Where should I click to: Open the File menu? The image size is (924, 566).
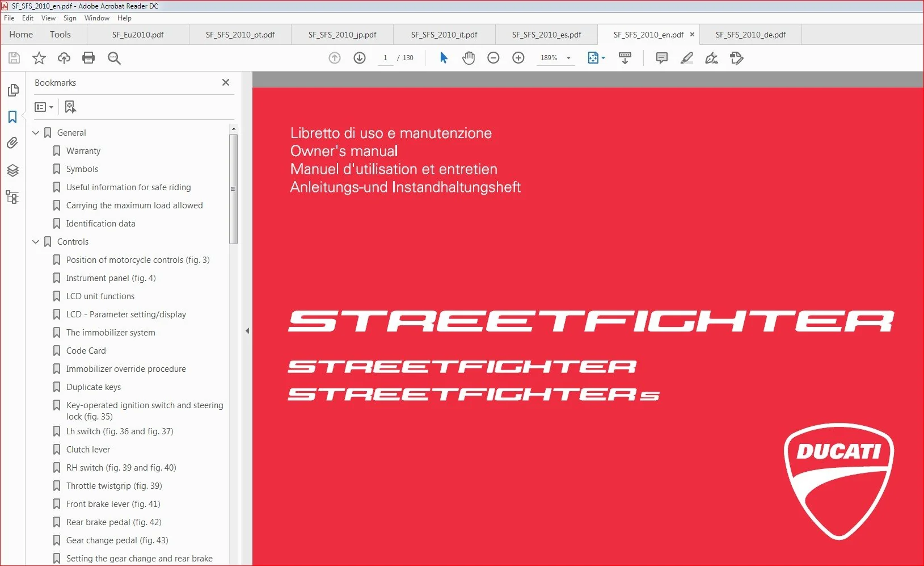point(9,18)
